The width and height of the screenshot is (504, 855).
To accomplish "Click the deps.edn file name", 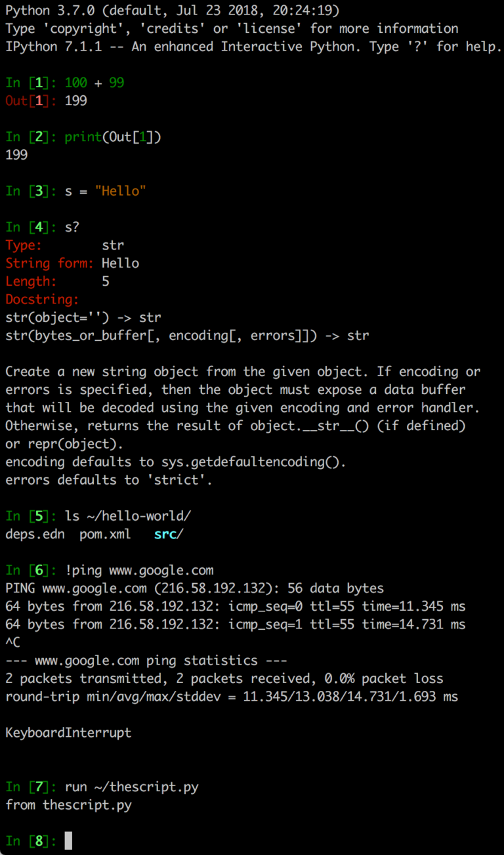I will point(35,534).
